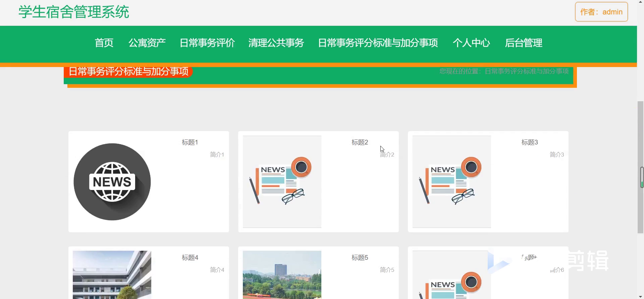
Task: Click the 简介2 summary text
Action: point(387,155)
